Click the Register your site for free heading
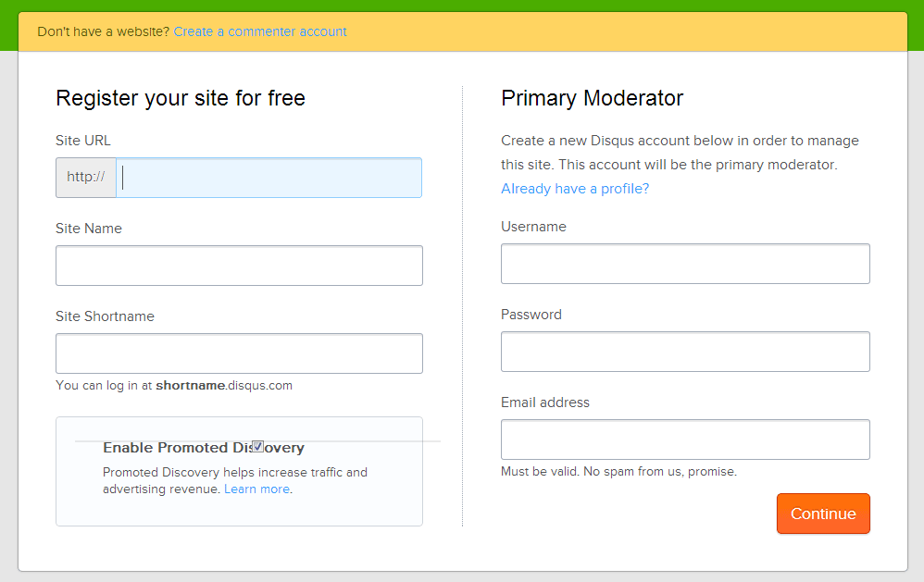Viewport: 924px width, 582px height. coord(181,98)
